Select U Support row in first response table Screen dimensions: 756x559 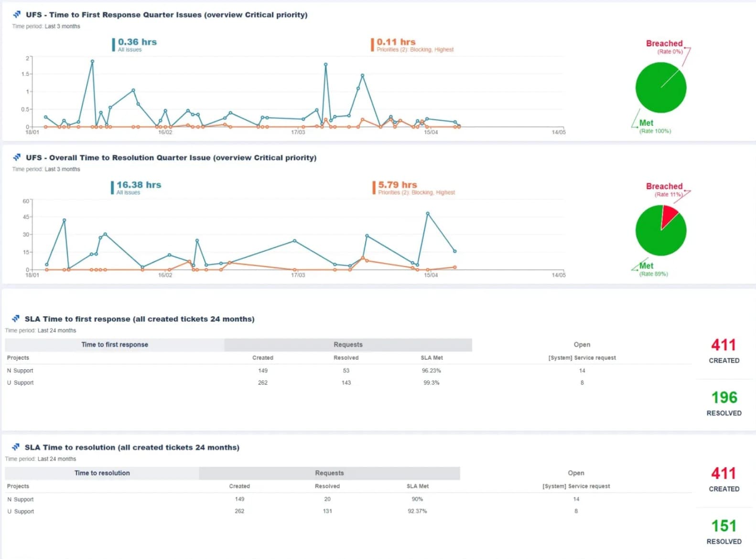point(348,383)
